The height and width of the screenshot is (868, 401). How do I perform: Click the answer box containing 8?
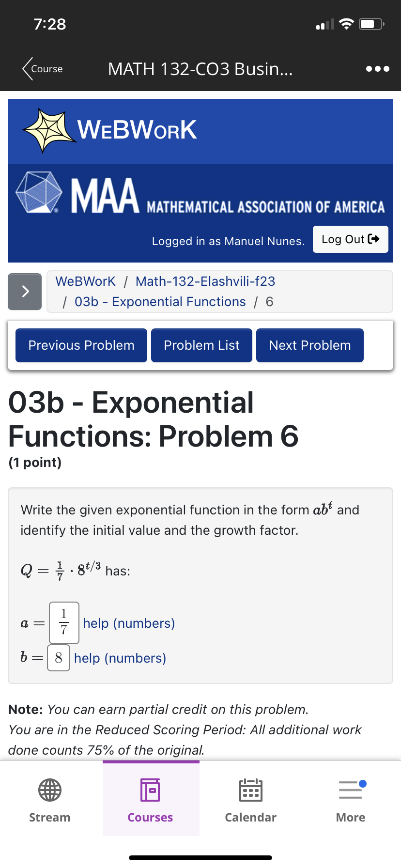click(58, 658)
